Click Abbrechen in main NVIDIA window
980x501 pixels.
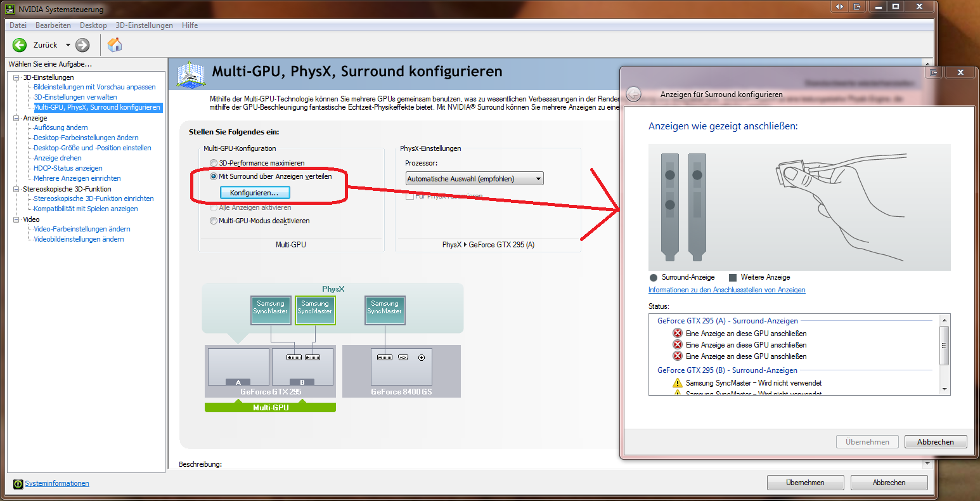tap(889, 483)
